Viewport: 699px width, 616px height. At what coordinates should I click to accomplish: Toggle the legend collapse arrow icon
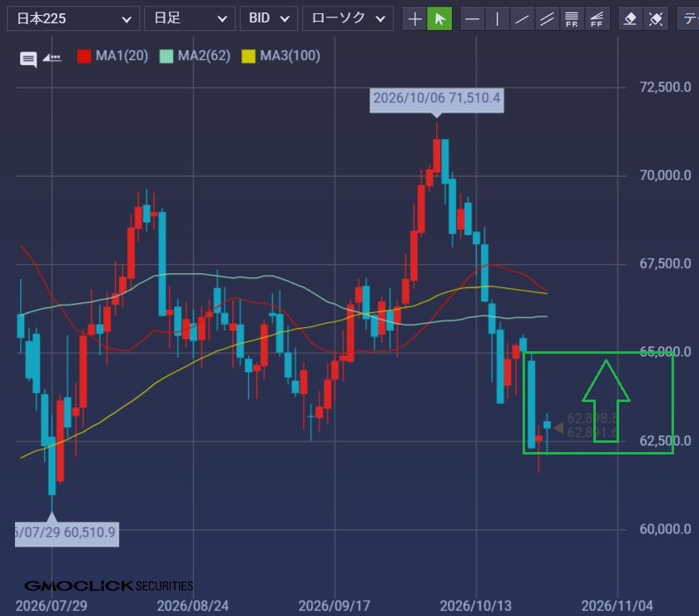(x=52, y=57)
